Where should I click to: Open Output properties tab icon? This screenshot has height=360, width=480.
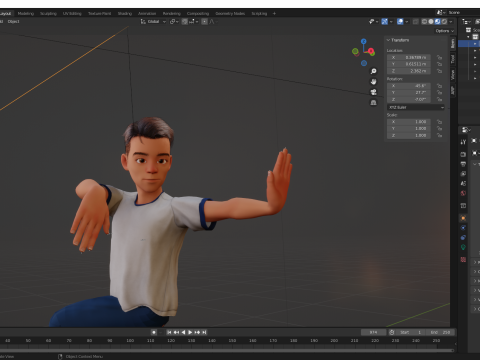pos(463,164)
